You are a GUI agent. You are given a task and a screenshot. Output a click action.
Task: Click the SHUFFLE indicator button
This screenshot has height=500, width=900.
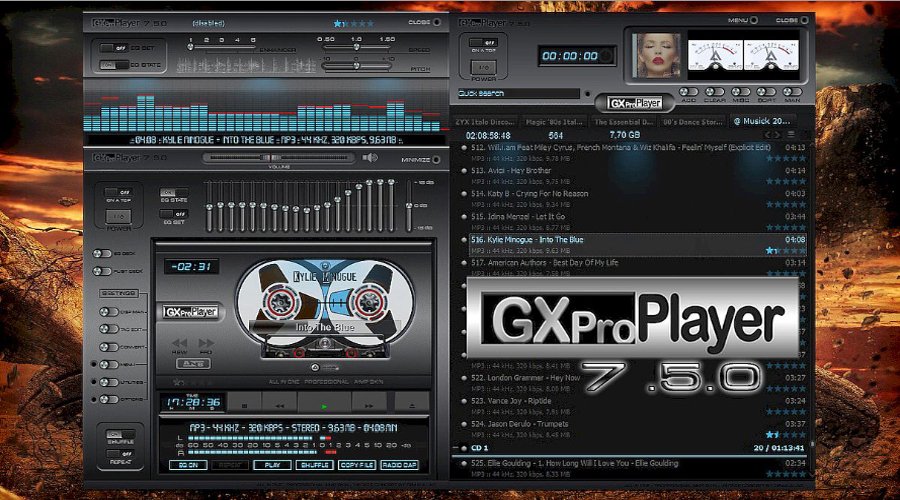point(315,465)
